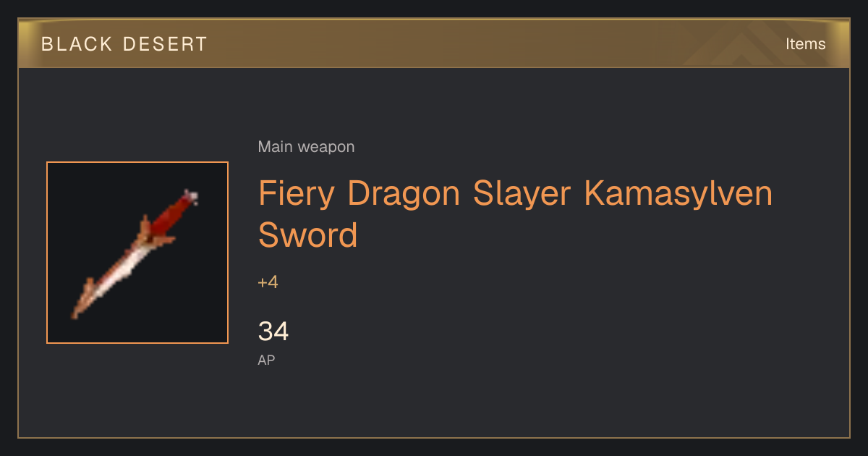This screenshot has height=456, width=868.
Task: Select the +4 enhancement level text
Action: tap(268, 282)
